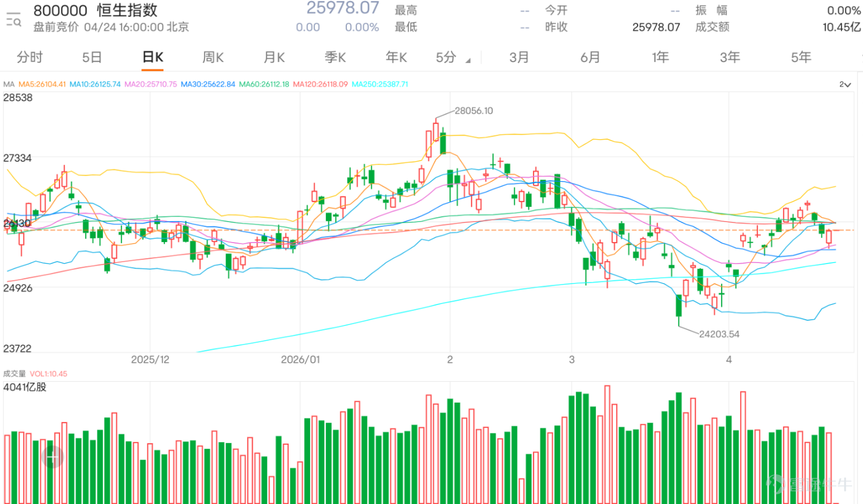Screen dimensions: 863x504
Task: Click the 成交量 volume indicator label
Action: coord(15,374)
